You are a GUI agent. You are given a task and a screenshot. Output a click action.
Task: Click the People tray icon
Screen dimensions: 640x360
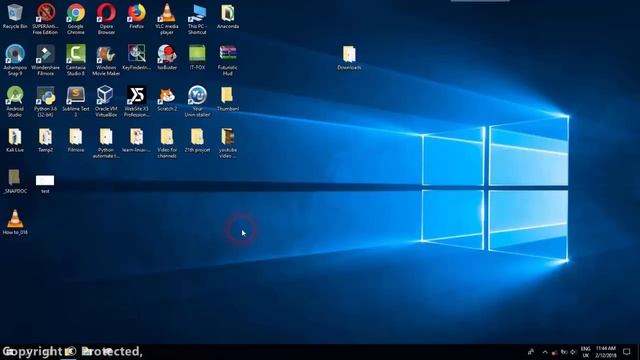[531, 351]
